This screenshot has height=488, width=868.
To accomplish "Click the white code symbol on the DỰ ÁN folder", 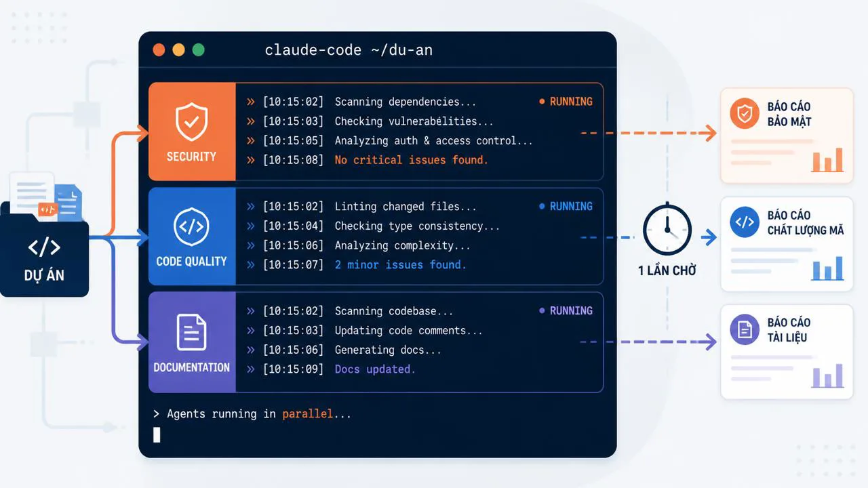I will (x=44, y=247).
